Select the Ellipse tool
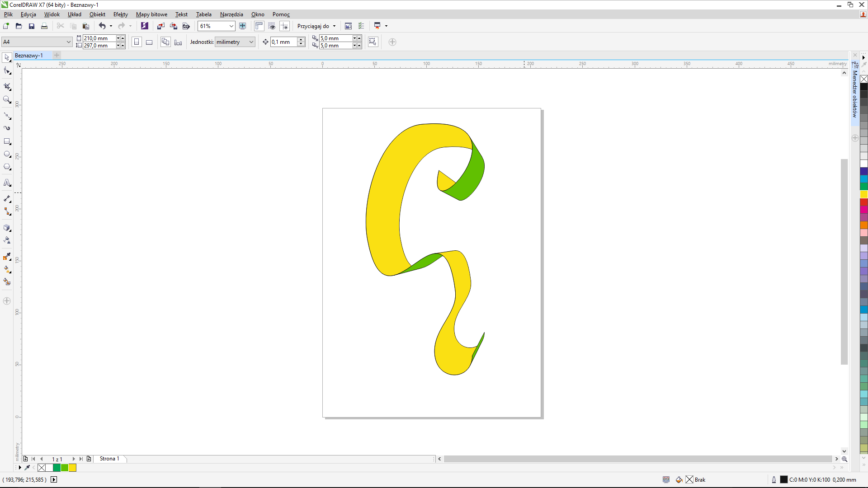This screenshot has width=868, height=488. point(7,155)
